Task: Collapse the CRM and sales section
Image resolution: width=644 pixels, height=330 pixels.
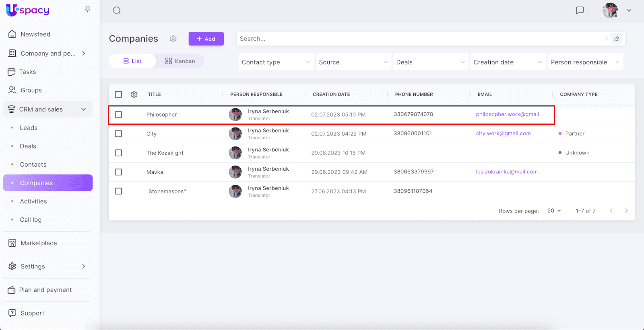Action: (x=84, y=109)
